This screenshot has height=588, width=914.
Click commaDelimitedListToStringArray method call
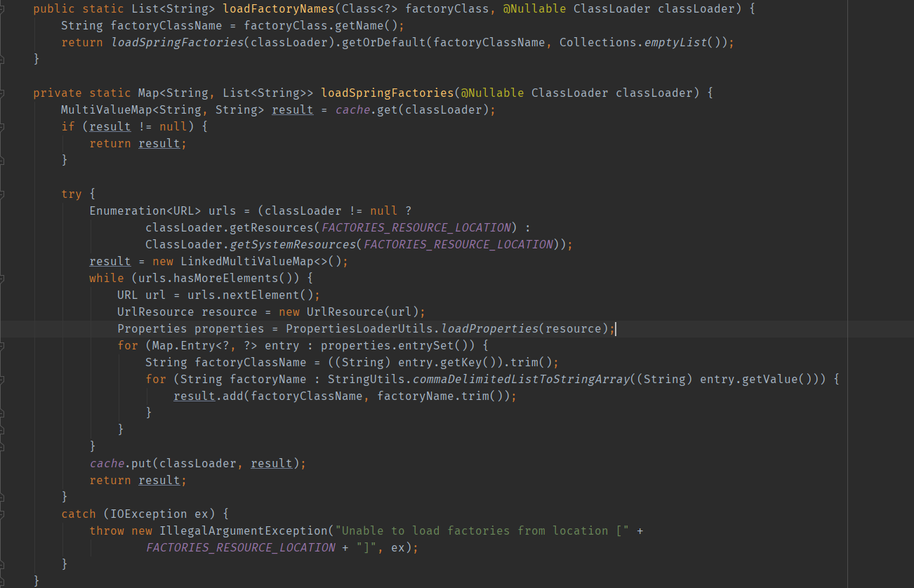pyautogui.click(x=521, y=379)
